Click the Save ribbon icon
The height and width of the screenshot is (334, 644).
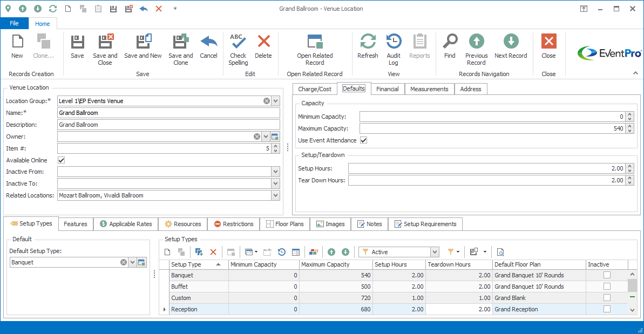tap(77, 42)
